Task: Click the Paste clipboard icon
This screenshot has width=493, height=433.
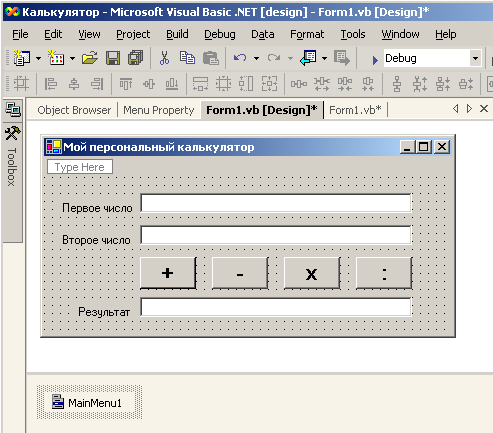Action: point(211,58)
